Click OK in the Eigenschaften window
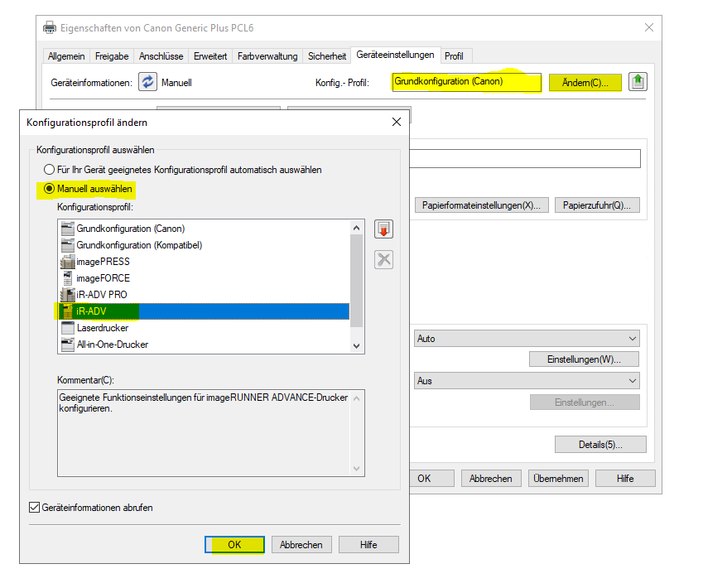Viewport: 703px width, 588px height. click(431, 479)
